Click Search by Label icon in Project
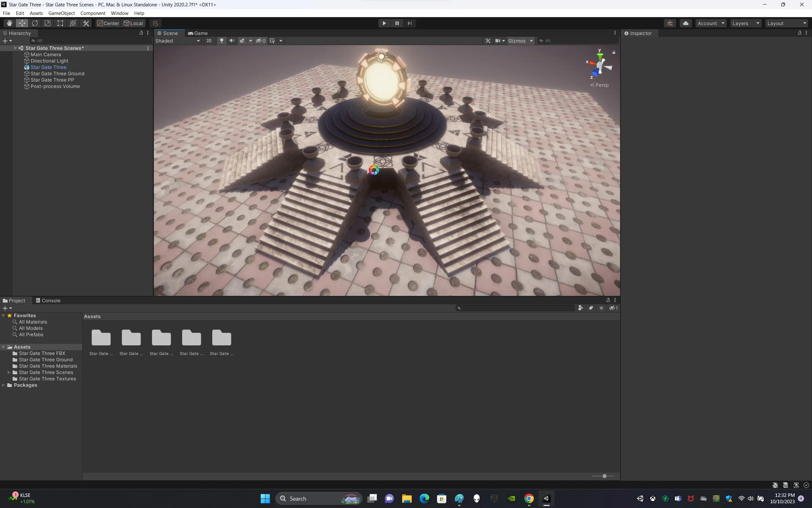This screenshot has width=812, height=508. (591, 308)
